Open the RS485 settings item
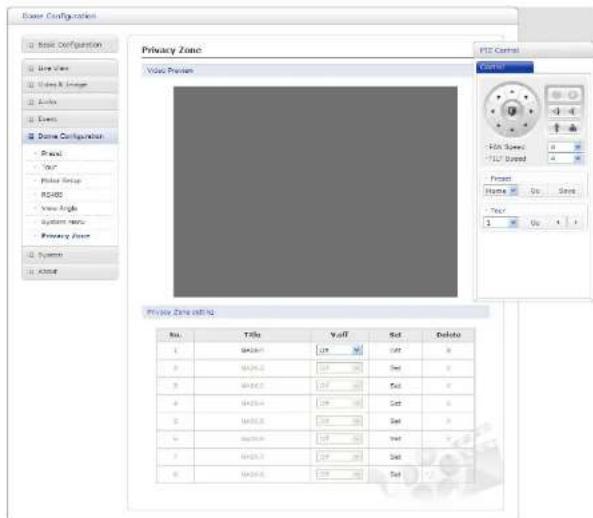593x518 pixels. [x=52, y=194]
